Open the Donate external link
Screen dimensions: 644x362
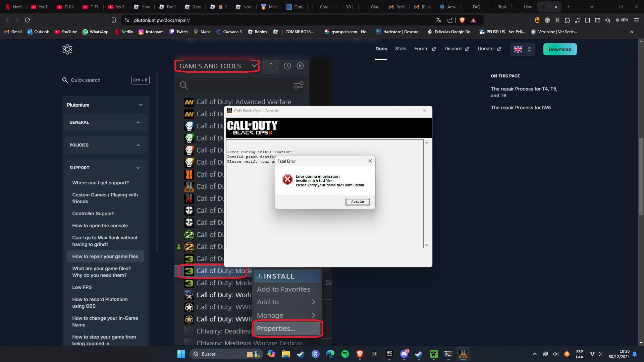[489, 49]
